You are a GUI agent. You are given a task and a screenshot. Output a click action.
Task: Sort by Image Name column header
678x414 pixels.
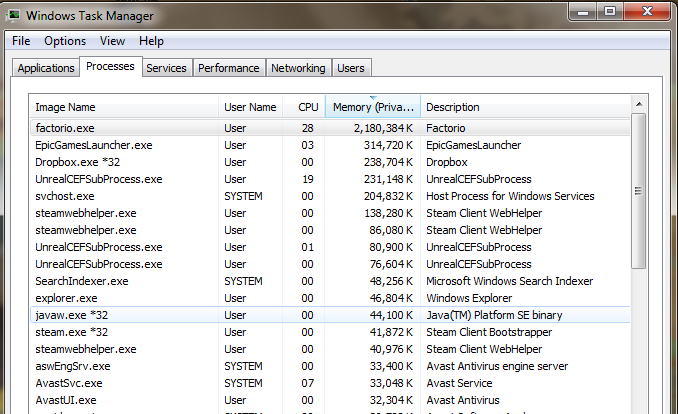[x=124, y=107]
